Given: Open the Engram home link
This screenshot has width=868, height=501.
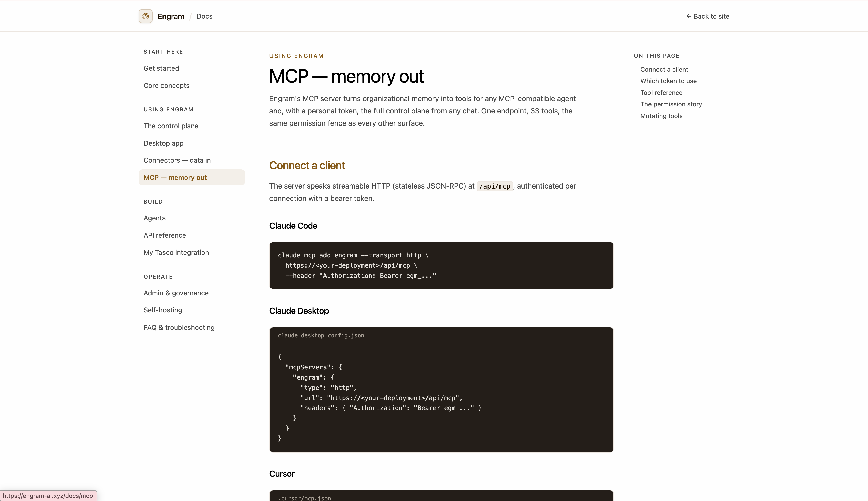Looking at the screenshot, I should [x=171, y=16].
